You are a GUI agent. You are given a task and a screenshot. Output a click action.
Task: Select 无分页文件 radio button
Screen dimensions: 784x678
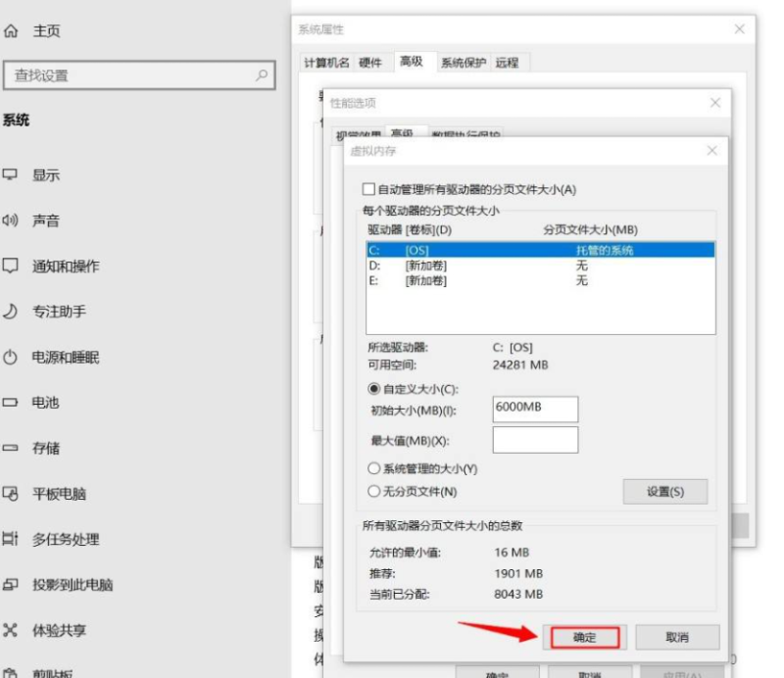tap(373, 492)
